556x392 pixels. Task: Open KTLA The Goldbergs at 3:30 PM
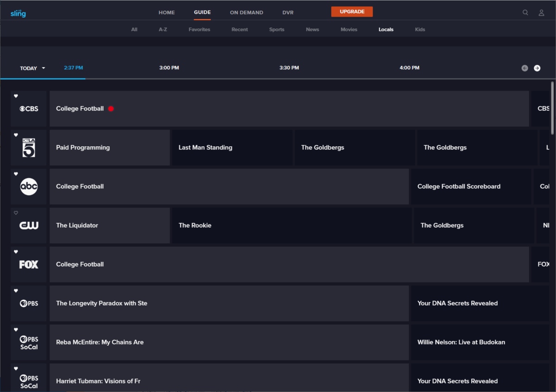pyautogui.click(x=355, y=148)
